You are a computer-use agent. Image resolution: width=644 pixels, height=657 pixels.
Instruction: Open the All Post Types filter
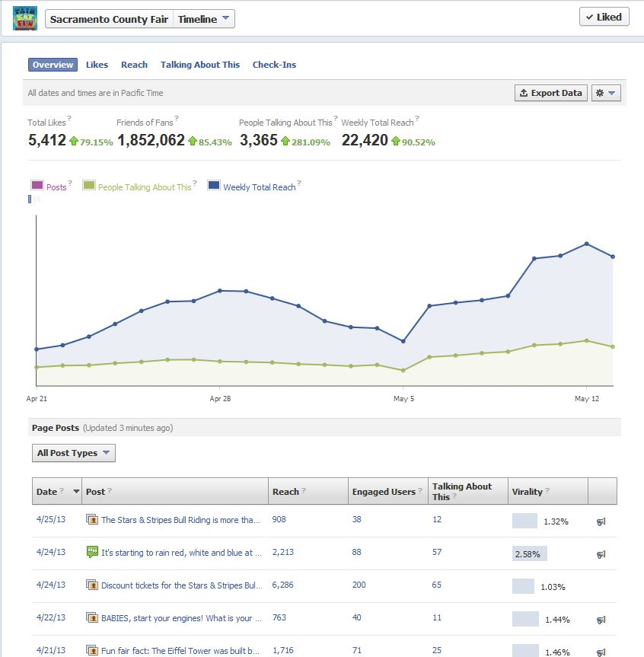click(73, 453)
